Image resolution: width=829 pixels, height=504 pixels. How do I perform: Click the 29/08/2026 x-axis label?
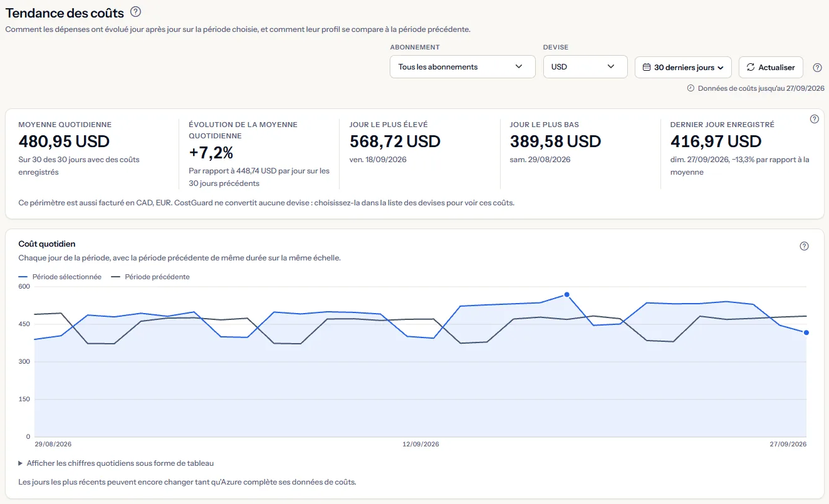tap(53, 445)
